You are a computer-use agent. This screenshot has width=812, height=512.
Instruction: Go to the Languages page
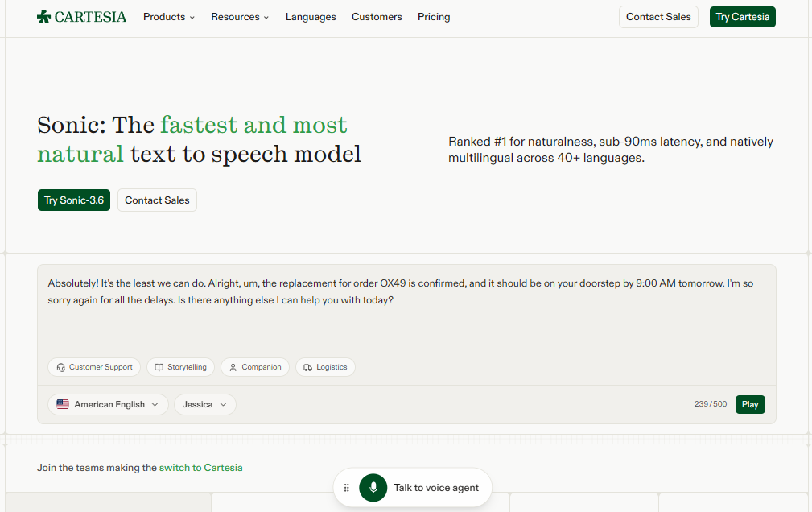[311, 17]
